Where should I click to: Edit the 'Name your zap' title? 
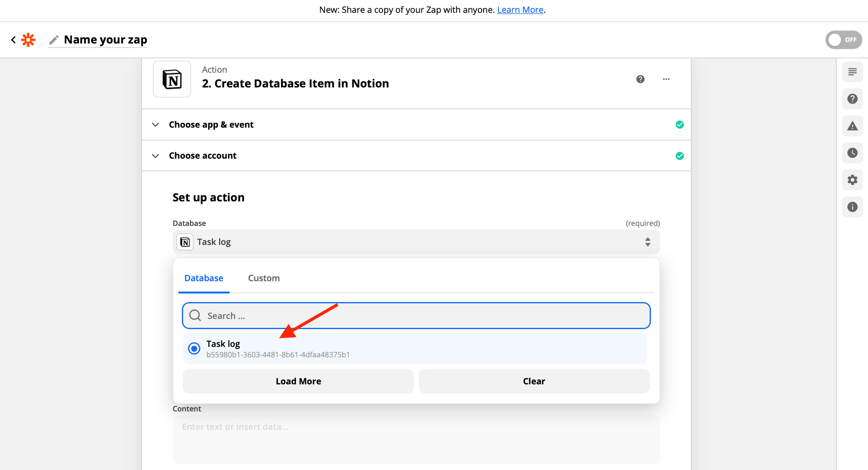105,40
